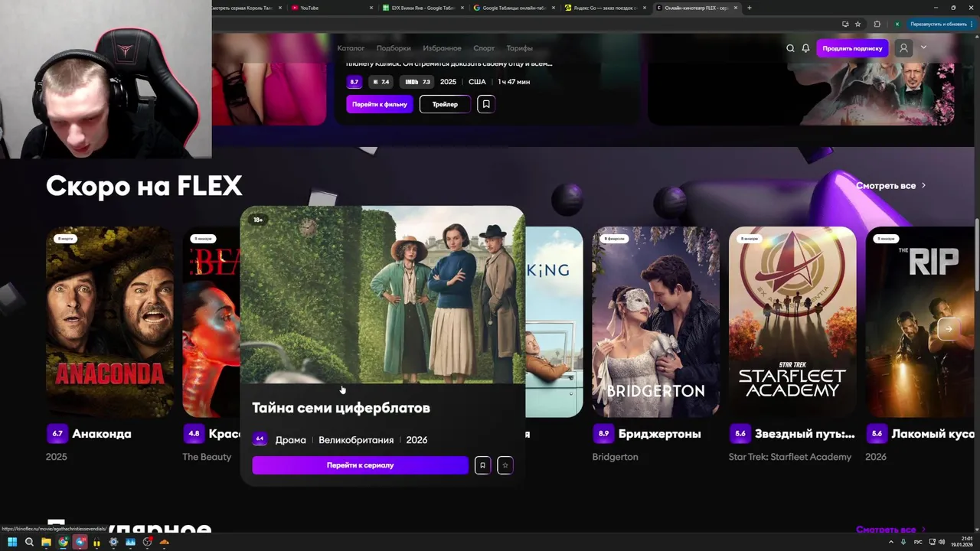Open the Windows Start menu

point(12,542)
